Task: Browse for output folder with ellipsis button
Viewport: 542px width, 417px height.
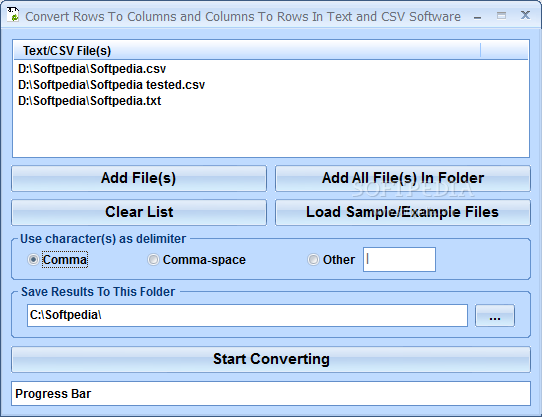Action: [x=495, y=315]
